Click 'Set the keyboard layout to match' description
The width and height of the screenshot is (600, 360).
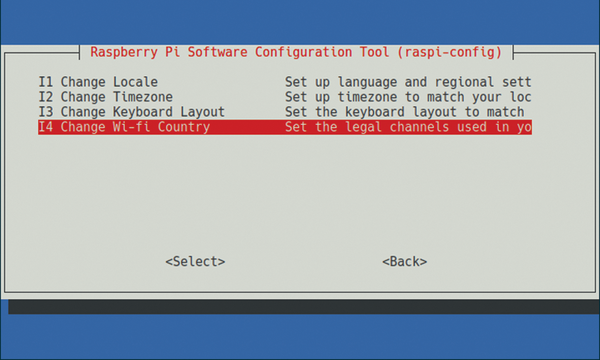click(404, 112)
